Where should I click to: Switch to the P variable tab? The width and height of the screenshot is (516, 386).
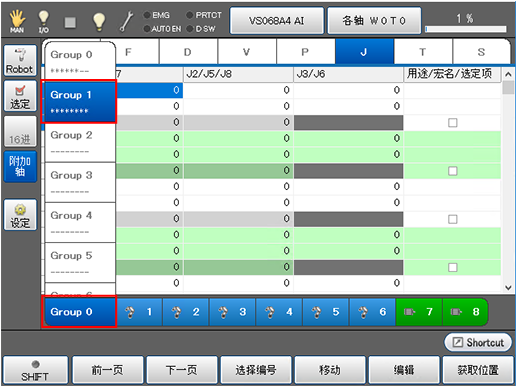pos(306,52)
